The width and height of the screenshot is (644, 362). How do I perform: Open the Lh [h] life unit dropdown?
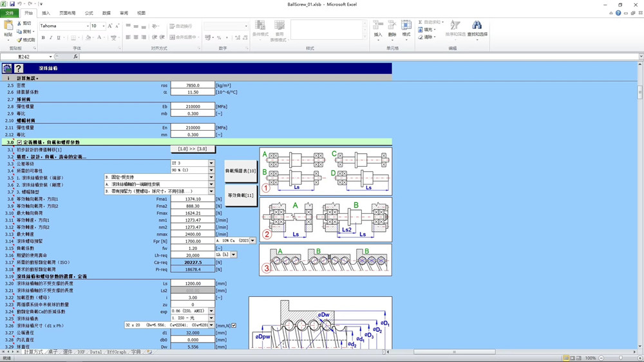coord(233,255)
